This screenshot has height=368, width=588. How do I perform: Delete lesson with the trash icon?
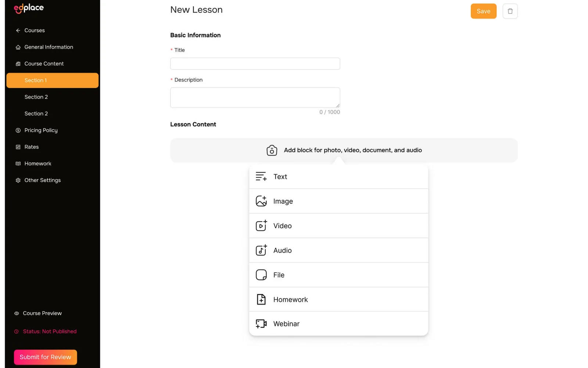[510, 11]
